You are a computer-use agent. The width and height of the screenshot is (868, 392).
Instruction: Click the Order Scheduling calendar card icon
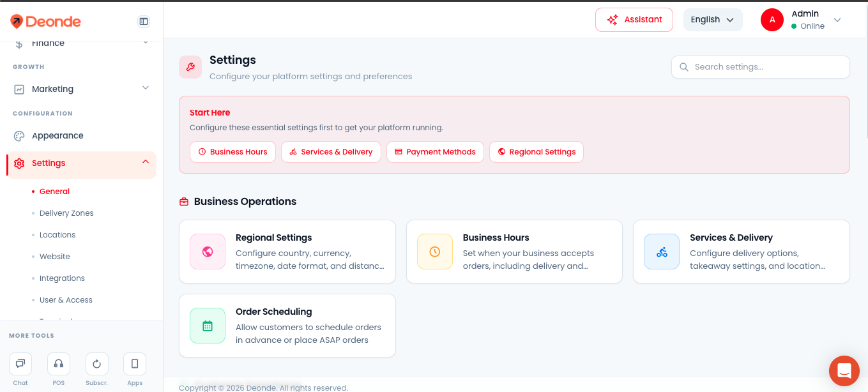(208, 326)
